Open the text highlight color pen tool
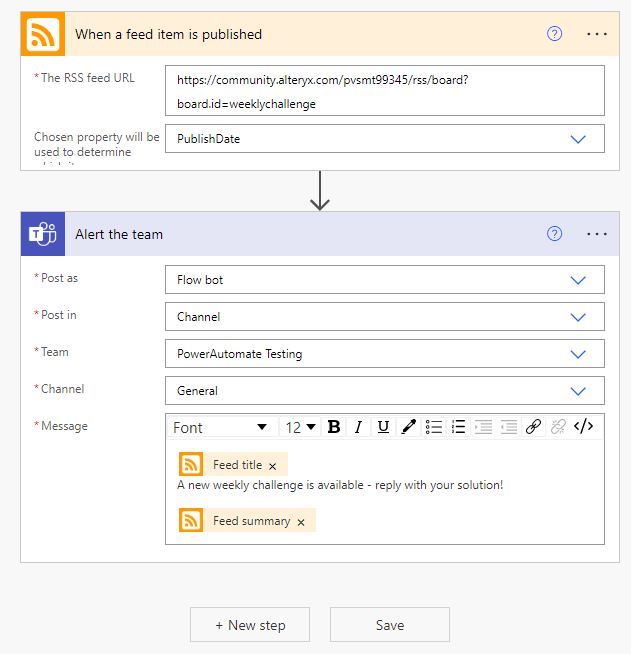The width and height of the screenshot is (631, 654). pos(408,427)
